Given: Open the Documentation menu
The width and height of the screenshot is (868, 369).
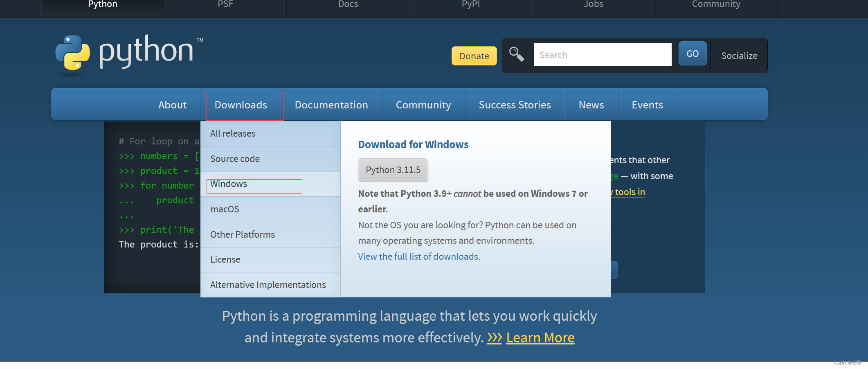Looking at the screenshot, I should tap(331, 105).
